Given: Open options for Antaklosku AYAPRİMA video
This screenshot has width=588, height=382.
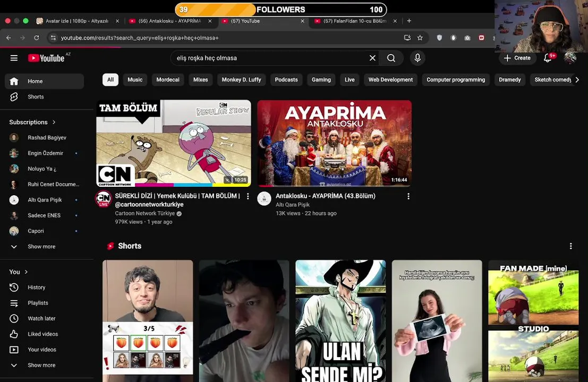Looking at the screenshot, I should click(x=408, y=196).
